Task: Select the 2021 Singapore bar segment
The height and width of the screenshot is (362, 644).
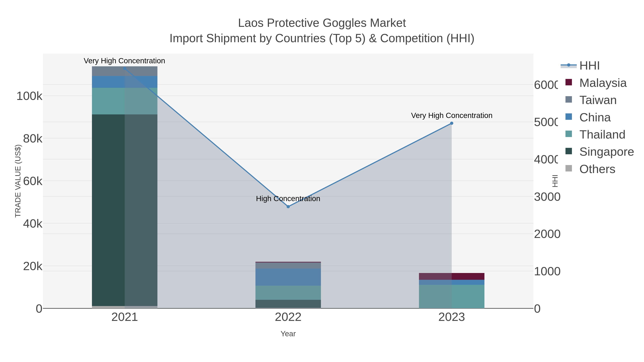Action: 125,210
